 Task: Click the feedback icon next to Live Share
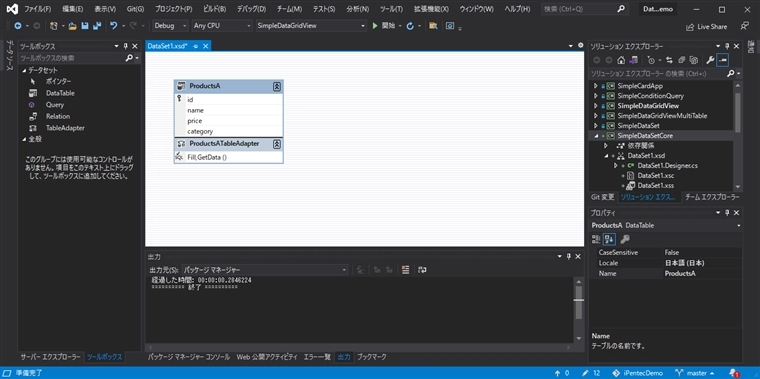click(x=744, y=26)
